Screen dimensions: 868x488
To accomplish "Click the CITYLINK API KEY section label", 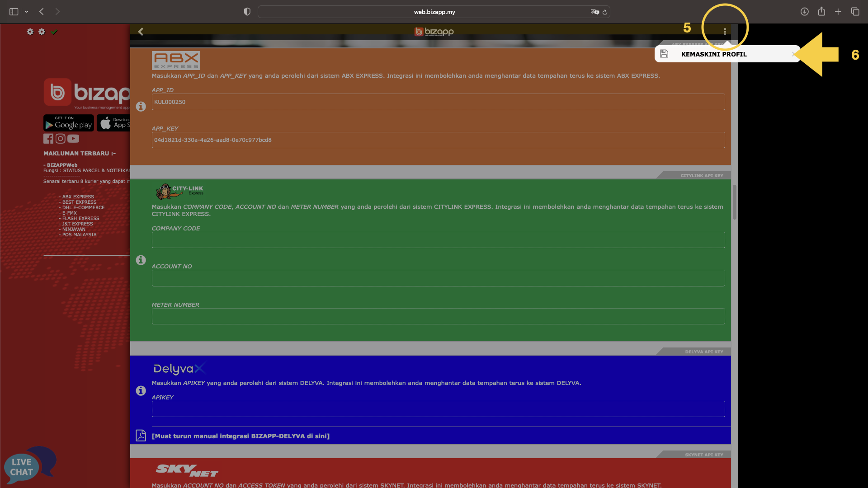I will 702,176.
